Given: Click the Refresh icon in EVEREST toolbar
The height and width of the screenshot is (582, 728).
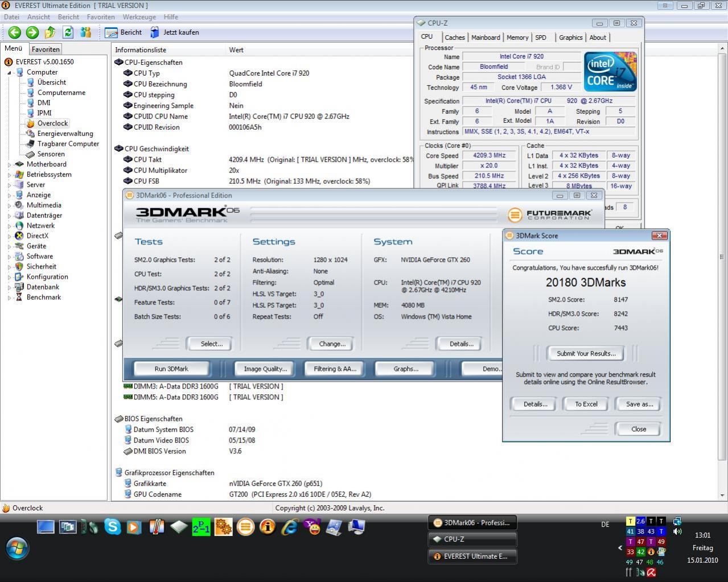Looking at the screenshot, I should pos(68,32).
